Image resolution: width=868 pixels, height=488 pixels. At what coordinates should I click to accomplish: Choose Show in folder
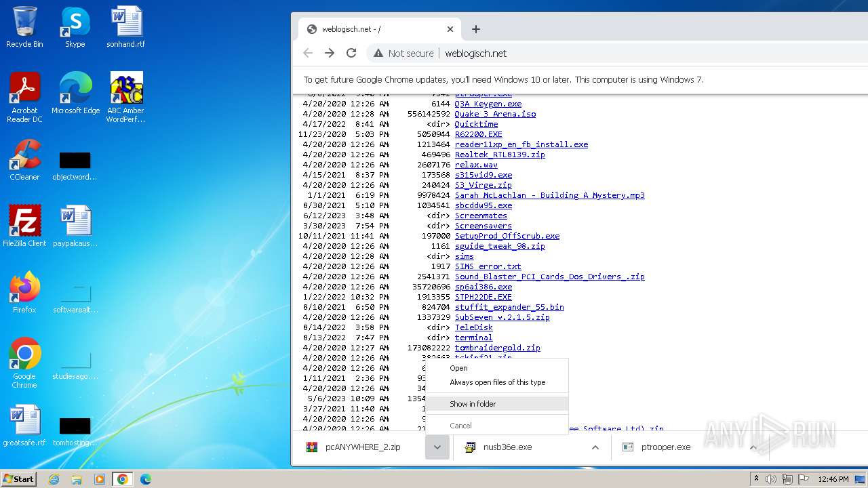point(497,404)
